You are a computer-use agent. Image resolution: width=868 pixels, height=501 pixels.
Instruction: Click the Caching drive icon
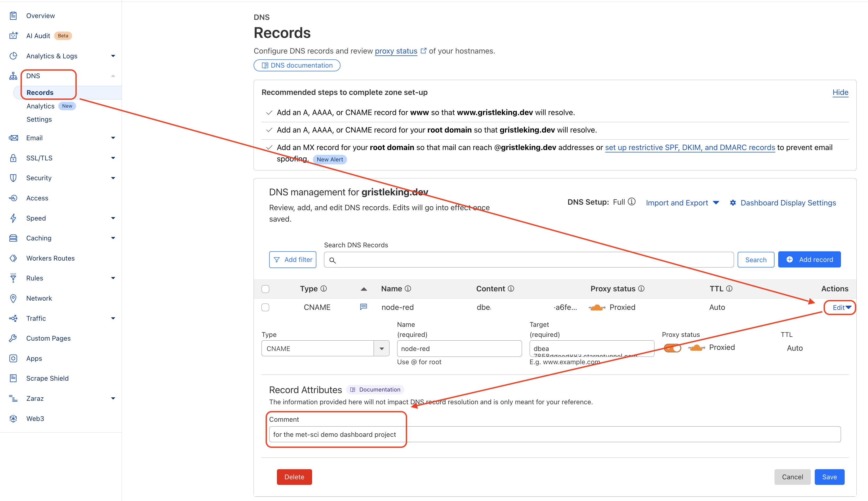13,238
